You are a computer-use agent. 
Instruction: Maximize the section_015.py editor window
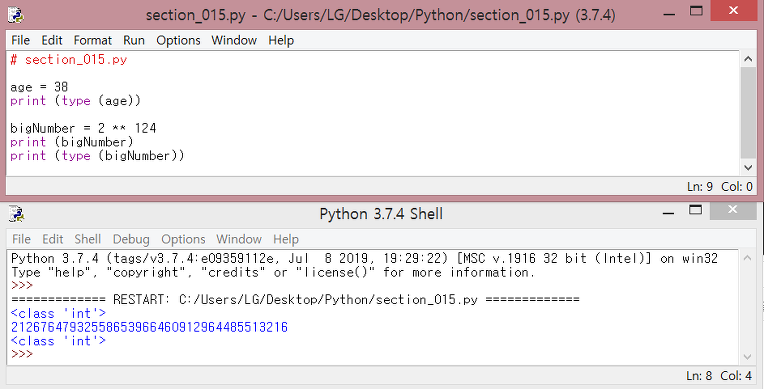coord(696,11)
